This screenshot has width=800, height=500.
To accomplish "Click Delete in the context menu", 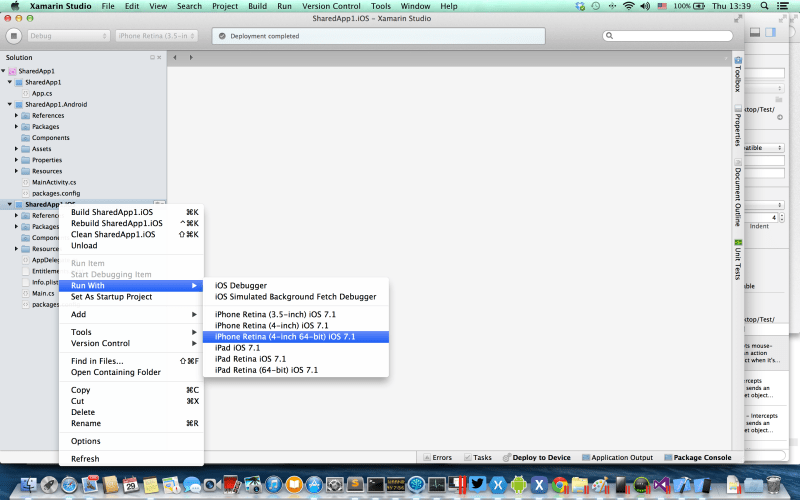I will pos(131,412).
